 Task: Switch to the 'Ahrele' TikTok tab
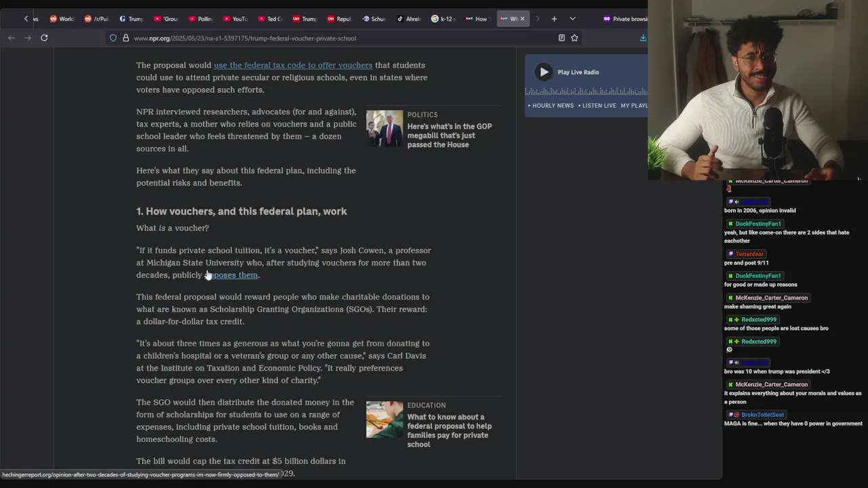(x=409, y=19)
